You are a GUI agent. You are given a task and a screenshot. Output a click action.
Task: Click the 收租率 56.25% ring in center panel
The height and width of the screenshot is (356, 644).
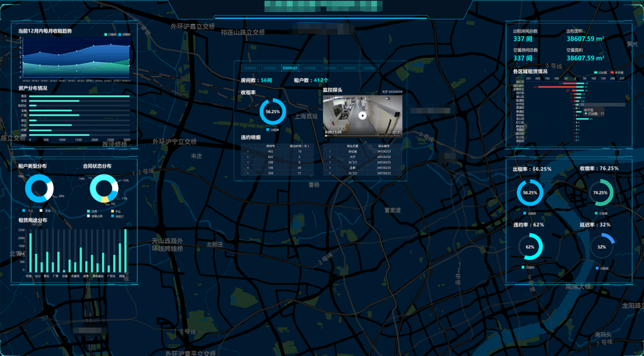click(273, 111)
